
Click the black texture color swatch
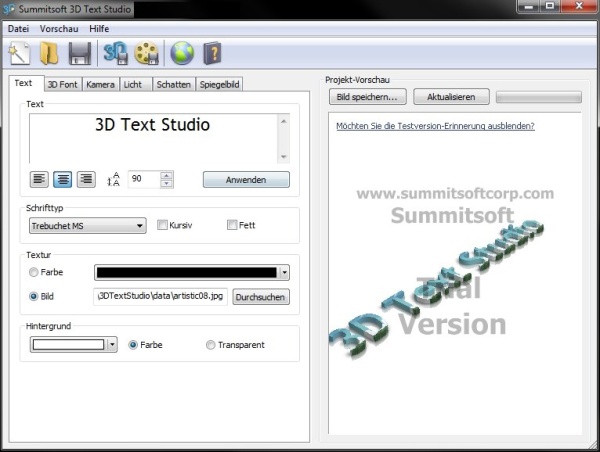click(187, 273)
